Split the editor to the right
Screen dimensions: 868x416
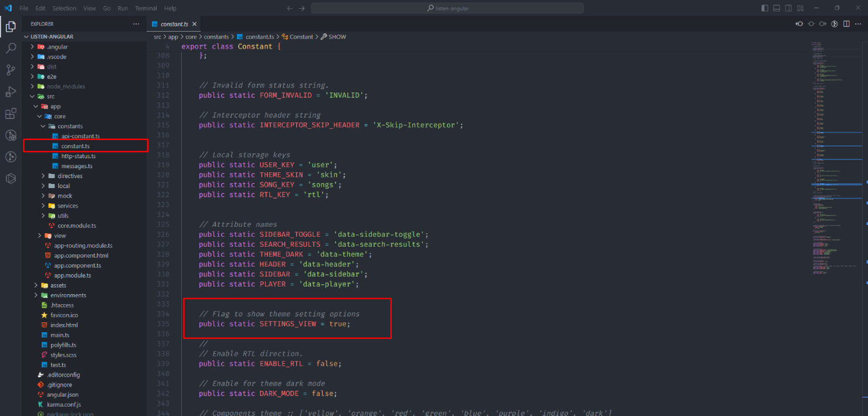click(x=846, y=24)
